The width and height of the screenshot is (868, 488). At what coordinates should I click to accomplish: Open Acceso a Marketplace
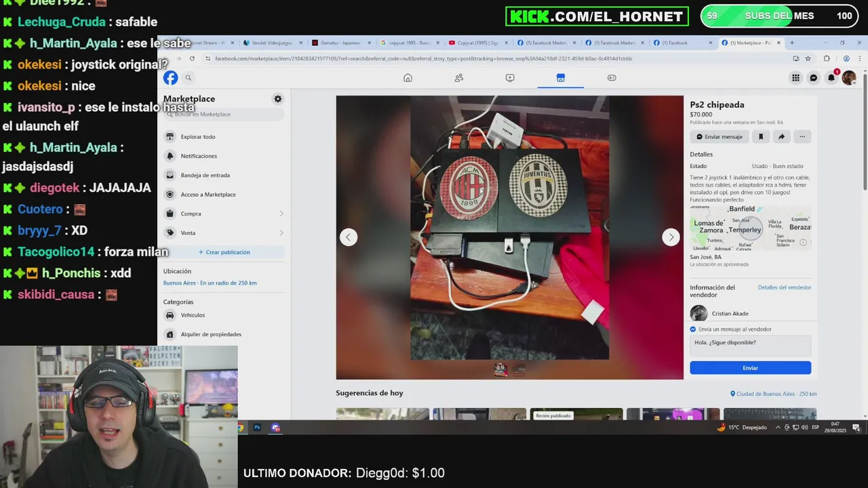point(224,195)
